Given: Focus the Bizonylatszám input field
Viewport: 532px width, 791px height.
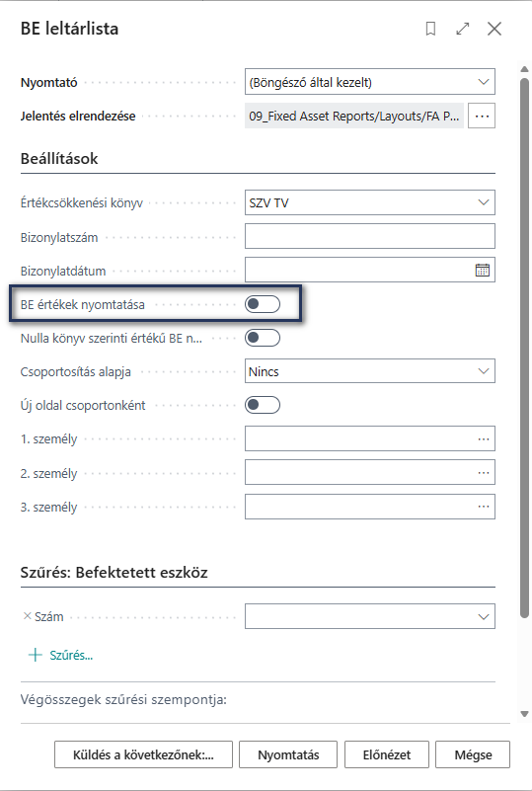Looking at the screenshot, I should pyautogui.click(x=369, y=237).
